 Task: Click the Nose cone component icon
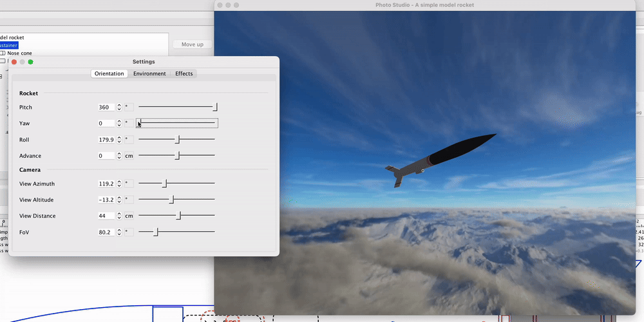tap(3, 53)
